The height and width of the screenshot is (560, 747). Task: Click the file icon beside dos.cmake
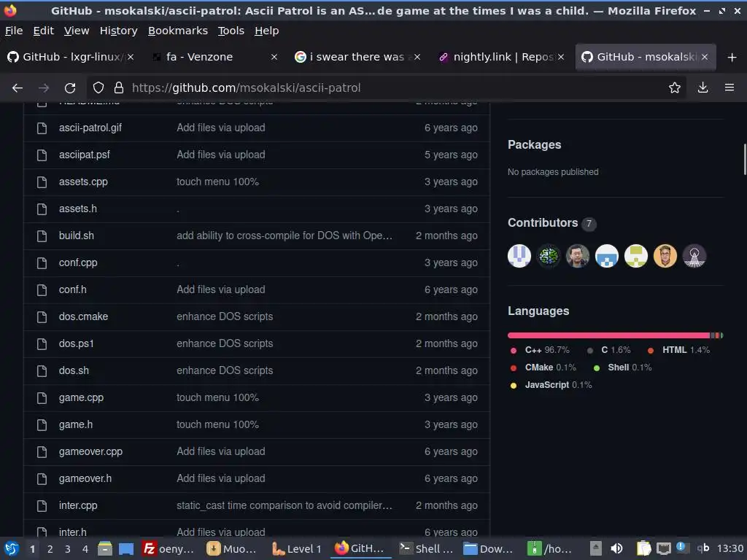pos(42,316)
